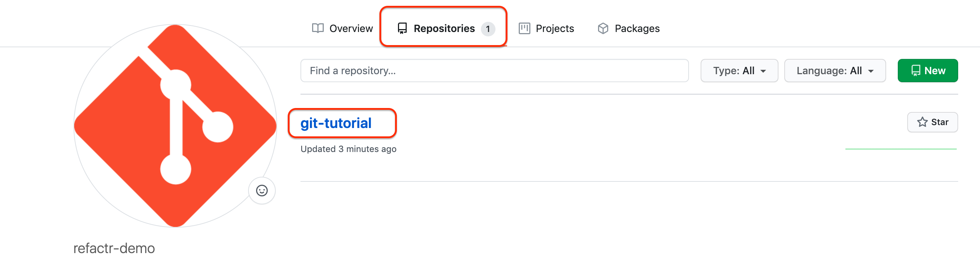Go to the Packages tab

coord(637,28)
